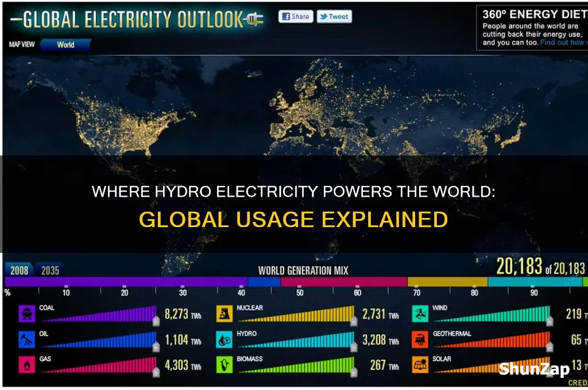588x390 pixels.
Task: Click the 3,208 TWh hydro value
Action: coord(381,340)
